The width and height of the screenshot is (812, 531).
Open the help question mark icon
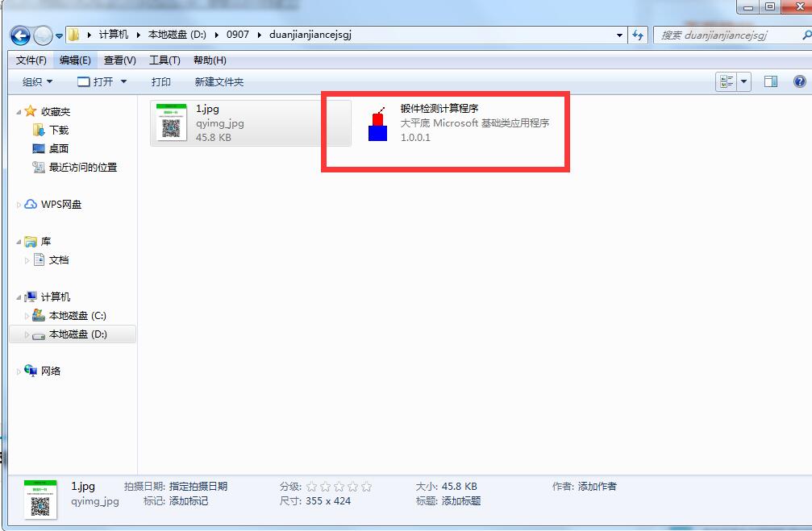[799, 81]
